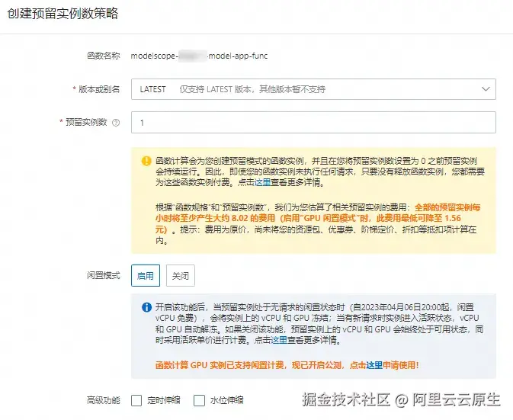The width and height of the screenshot is (513, 420).
Task: Check the 水位伸缩 checkbox
Action: [x=199, y=400]
